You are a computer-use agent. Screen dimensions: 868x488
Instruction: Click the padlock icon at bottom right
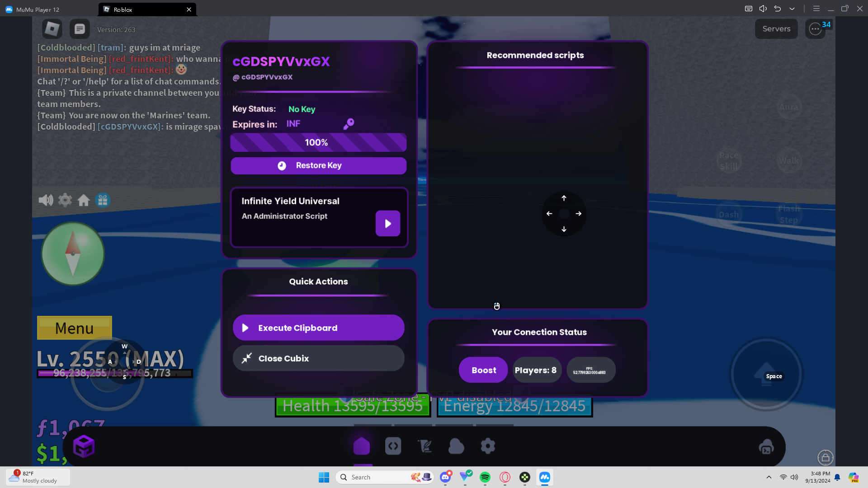[826, 457]
